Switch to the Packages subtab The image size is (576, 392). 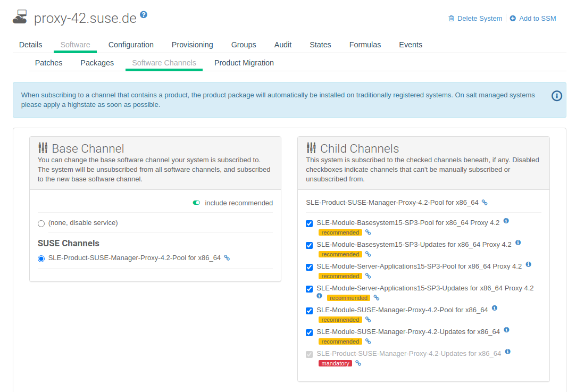(97, 63)
